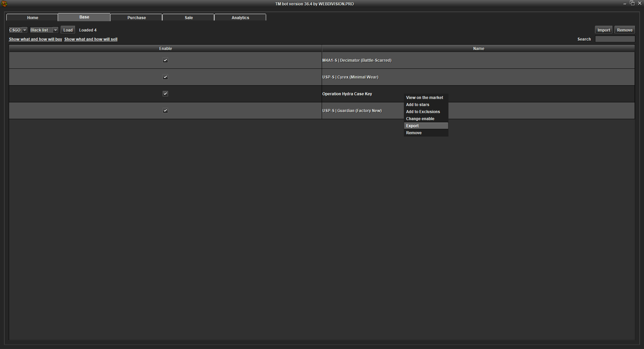This screenshot has width=644, height=349.
Task: Uncheck the M4A1-S Decimator enable checkbox
Action: (x=165, y=60)
